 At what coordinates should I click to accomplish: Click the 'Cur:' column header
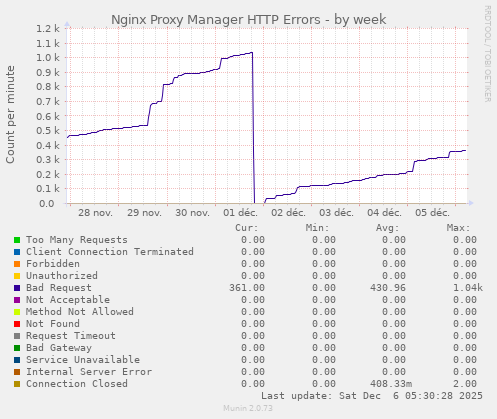(247, 228)
